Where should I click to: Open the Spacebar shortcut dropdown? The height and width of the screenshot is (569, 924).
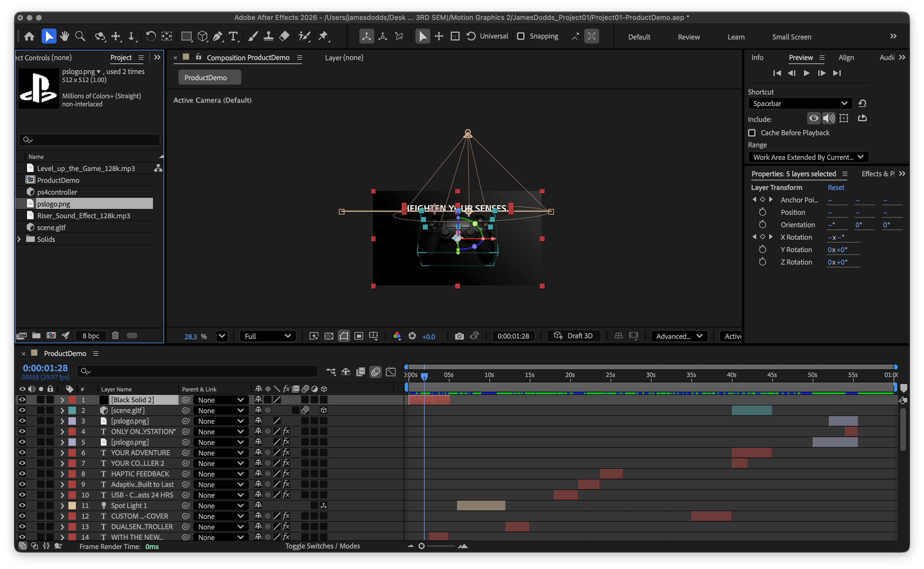click(800, 104)
